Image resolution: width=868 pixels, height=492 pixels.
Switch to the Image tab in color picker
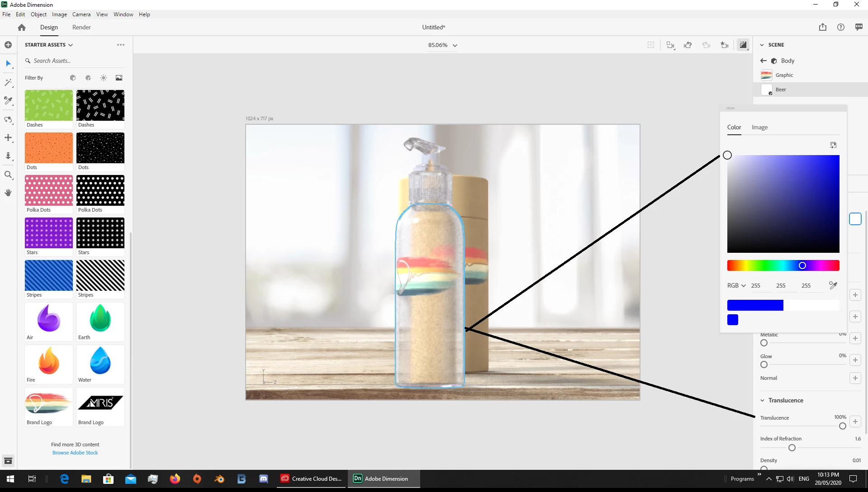click(759, 128)
